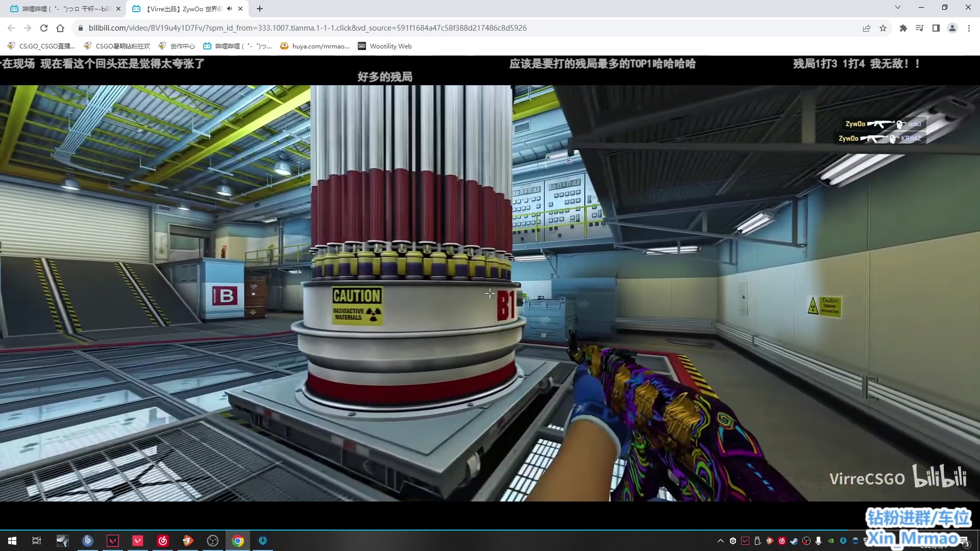This screenshot has width=980, height=551.
Task: Open the CS:GO_CSGO直播 bookmark
Action: (41, 46)
